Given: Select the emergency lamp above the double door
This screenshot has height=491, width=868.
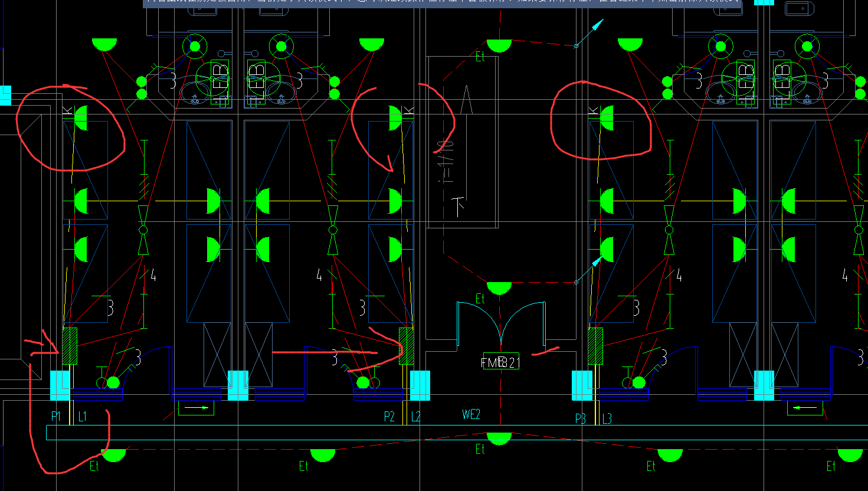Looking at the screenshot, I should tap(499, 289).
